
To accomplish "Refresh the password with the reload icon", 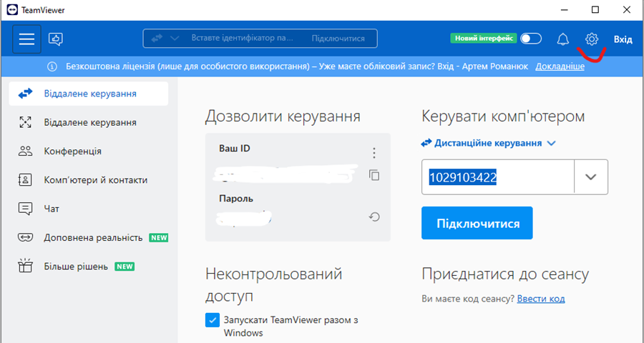I will click(374, 217).
